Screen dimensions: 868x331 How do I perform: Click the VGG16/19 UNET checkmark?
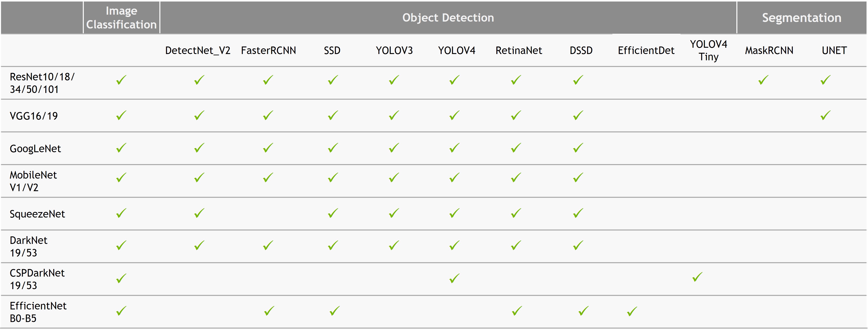825,115
